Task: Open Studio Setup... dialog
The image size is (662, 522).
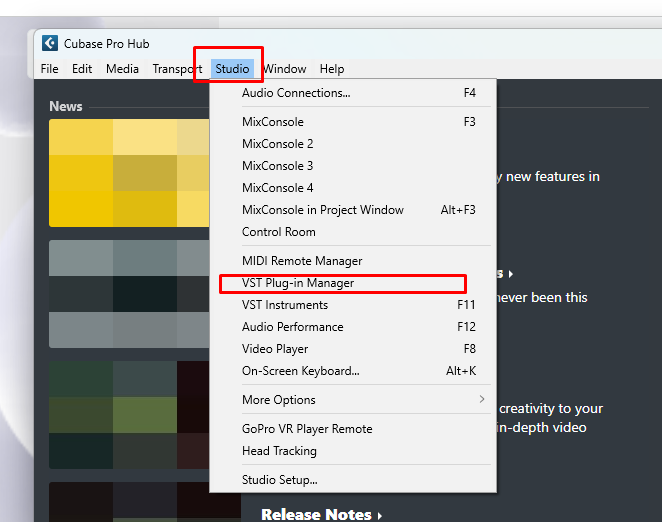Action: click(353, 480)
